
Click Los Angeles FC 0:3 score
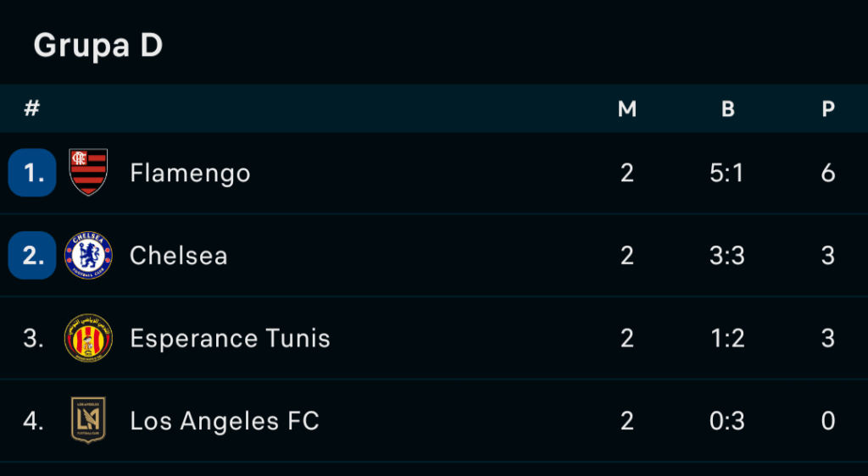point(726,421)
